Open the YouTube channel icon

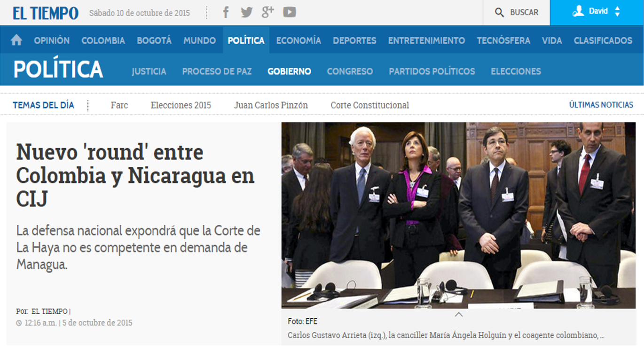point(290,12)
